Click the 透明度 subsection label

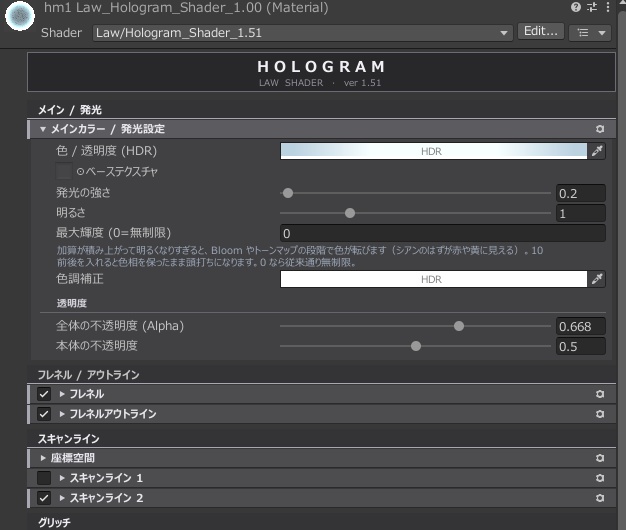tap(71, 303)
